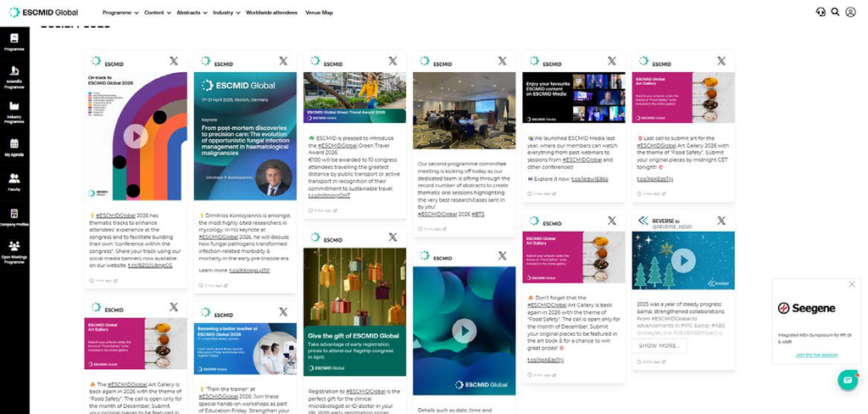Open the Worldwide attendees menu item
The image size is (868, 414).
click(271, 12)
